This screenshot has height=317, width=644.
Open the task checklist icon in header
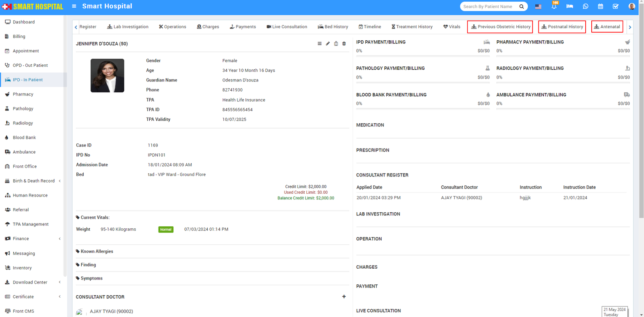615,6
